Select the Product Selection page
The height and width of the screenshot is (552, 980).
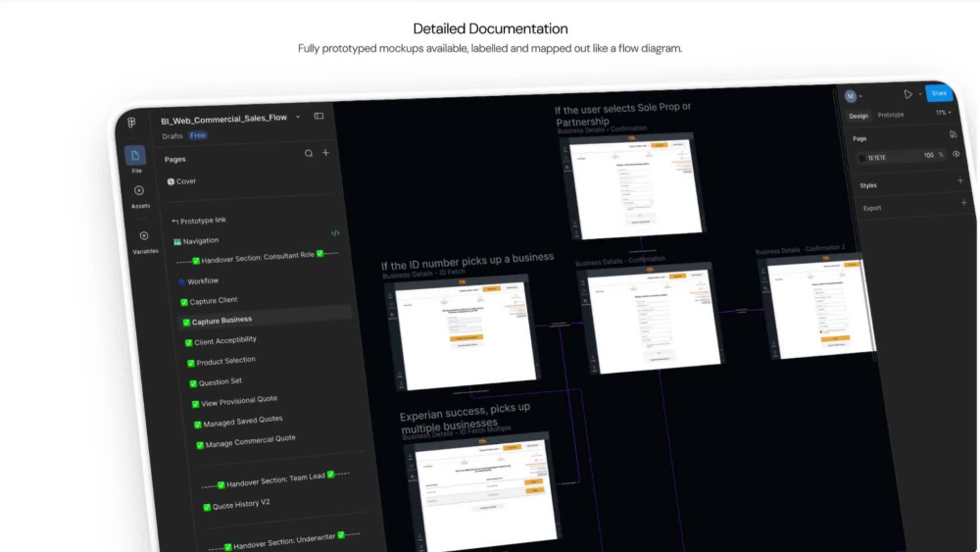(221, 362)
